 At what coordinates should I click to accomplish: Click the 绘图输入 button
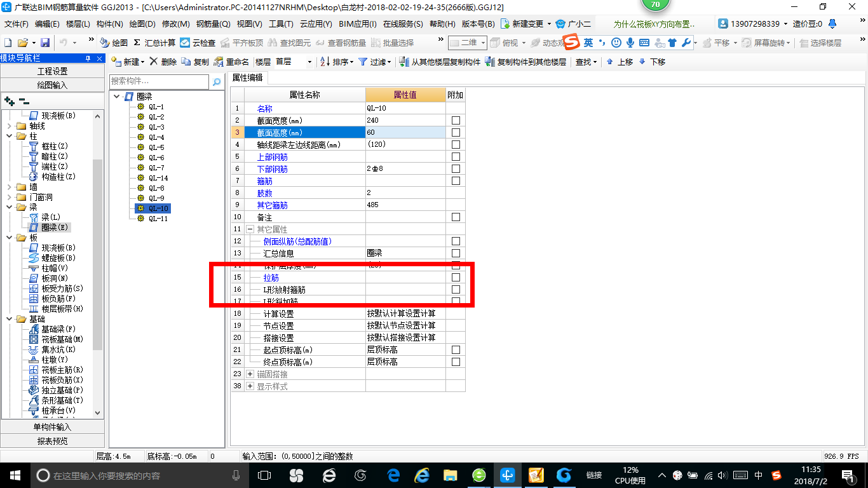tap(52, 85)
